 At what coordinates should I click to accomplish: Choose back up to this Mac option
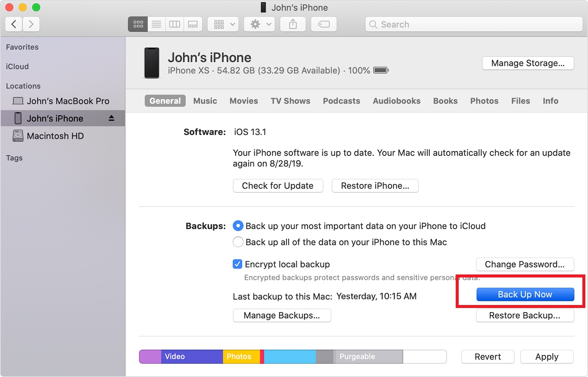coord(238,242)
